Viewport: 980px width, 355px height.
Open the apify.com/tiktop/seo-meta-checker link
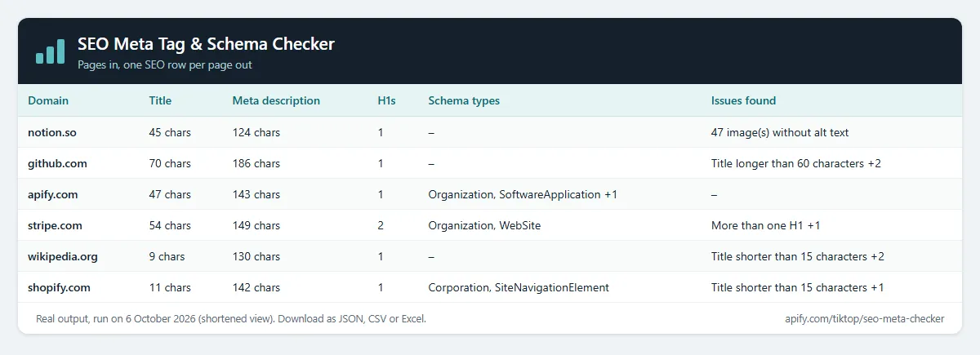point(864,319)
